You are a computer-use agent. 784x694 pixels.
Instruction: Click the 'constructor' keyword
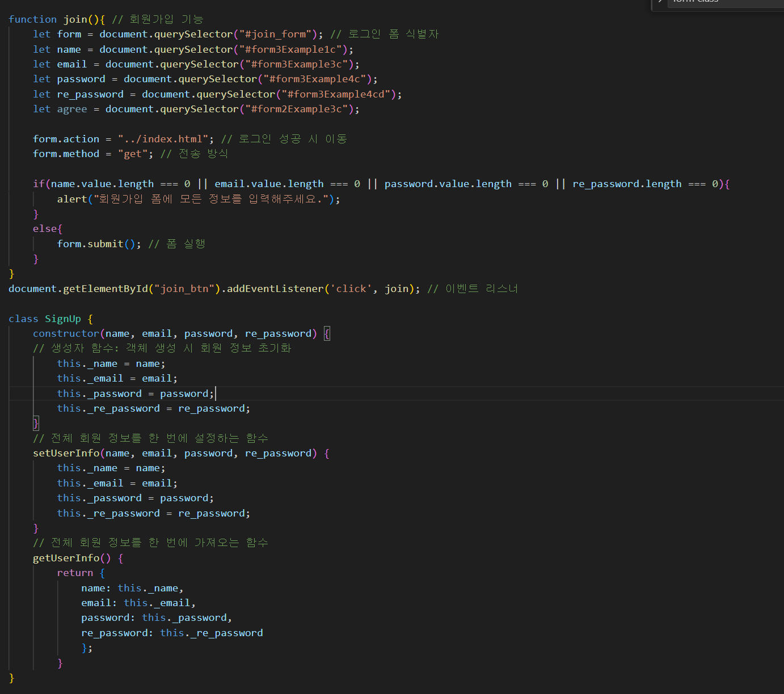[66, 333]
